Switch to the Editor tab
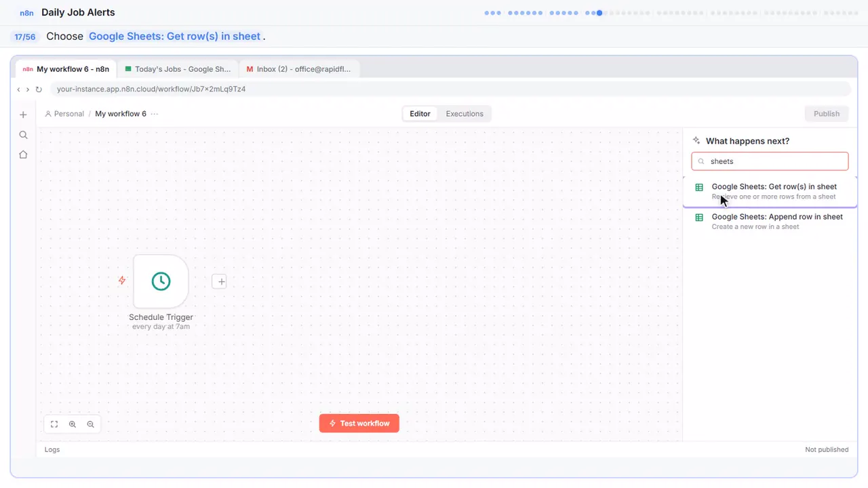The width and height of the screenshot is (868, 488). coord(420,114)
